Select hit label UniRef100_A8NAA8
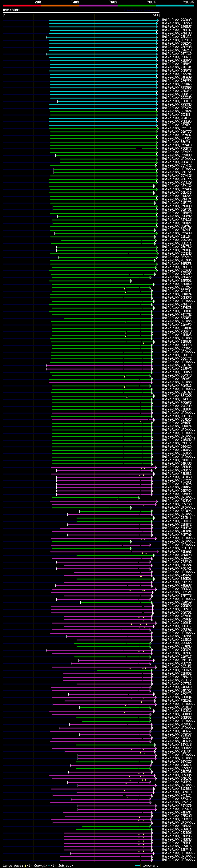 click(177, 551)
